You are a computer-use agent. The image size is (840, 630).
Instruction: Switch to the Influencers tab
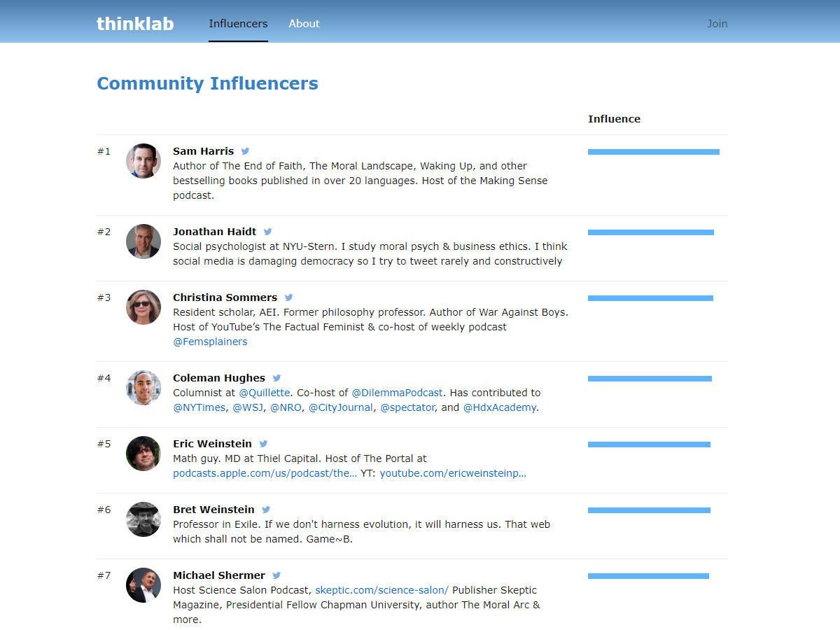238,23
